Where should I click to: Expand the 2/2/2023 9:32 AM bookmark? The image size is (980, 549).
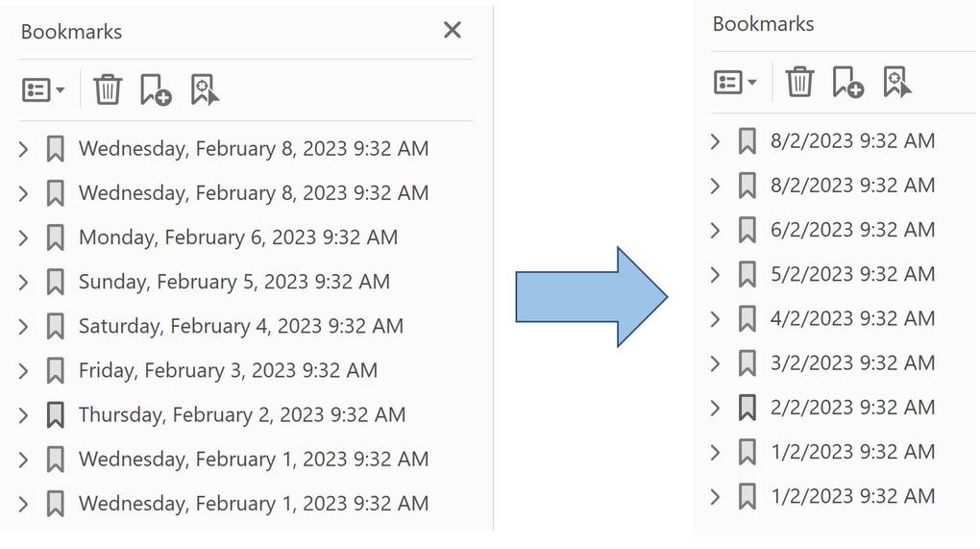(x=716, y=409)
